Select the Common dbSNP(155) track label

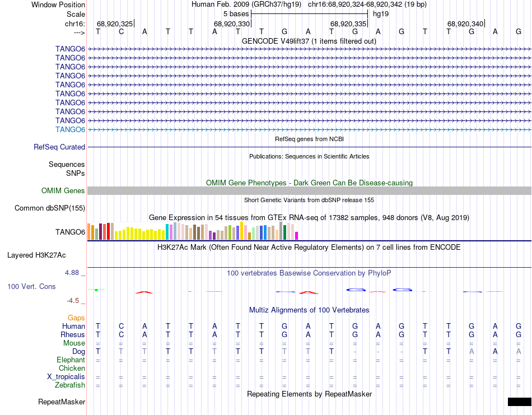(50, 208)
